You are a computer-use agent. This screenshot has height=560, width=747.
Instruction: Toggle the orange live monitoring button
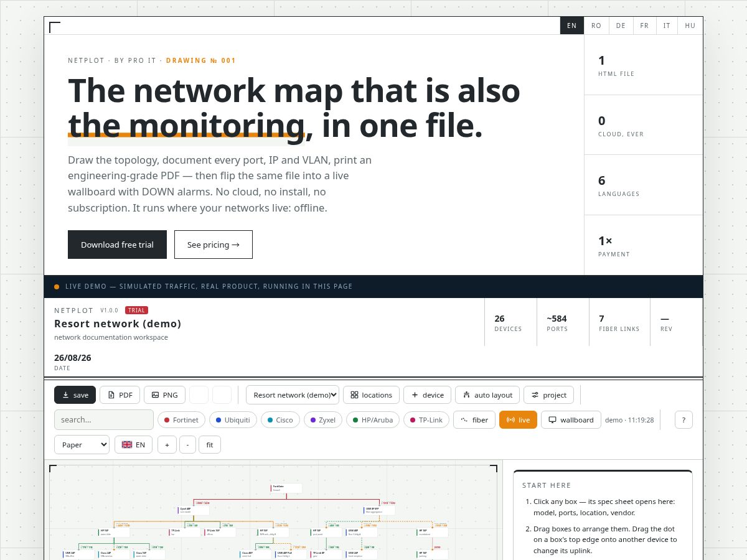tap(518, 420)
